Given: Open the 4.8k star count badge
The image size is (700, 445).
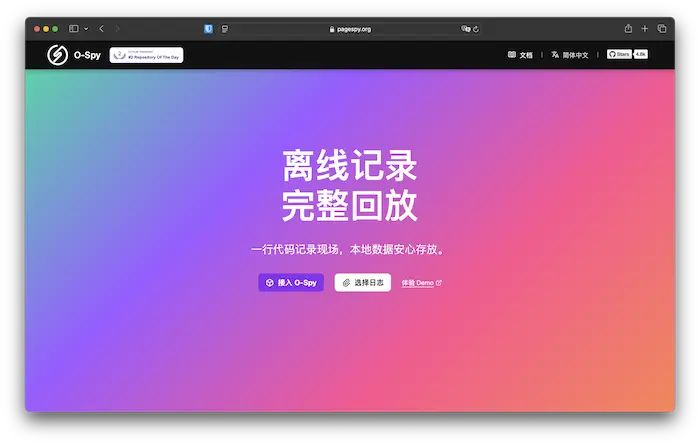Looking at the screenshot, I should pyautogui.click(x=641, y=54).
